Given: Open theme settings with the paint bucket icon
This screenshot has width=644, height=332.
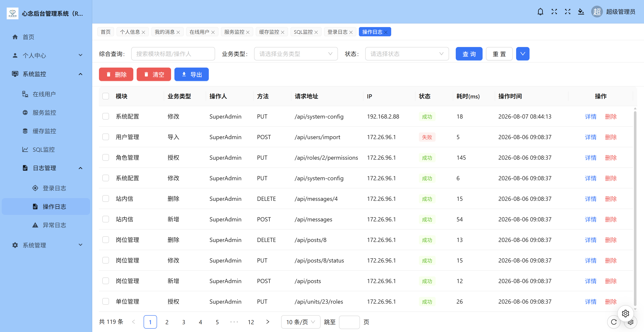Looking at the screenshot, I should coord(581,12).
